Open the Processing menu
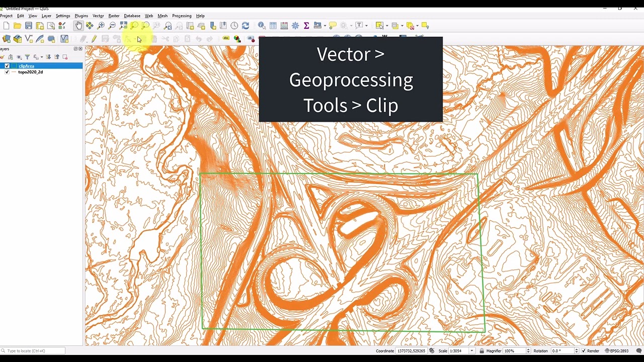Viewport: 644px width, 362px height. [182, 16]
